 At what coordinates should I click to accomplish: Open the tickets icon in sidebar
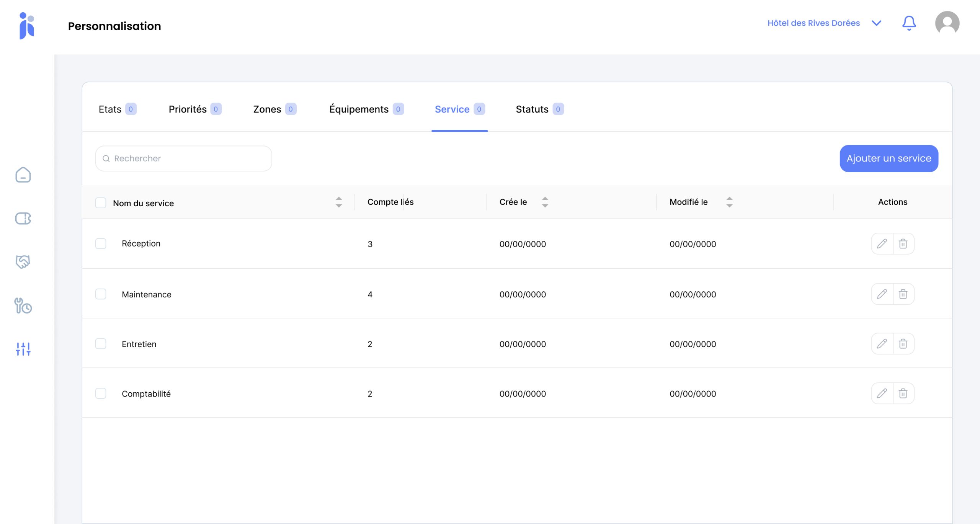click(23, 219)
